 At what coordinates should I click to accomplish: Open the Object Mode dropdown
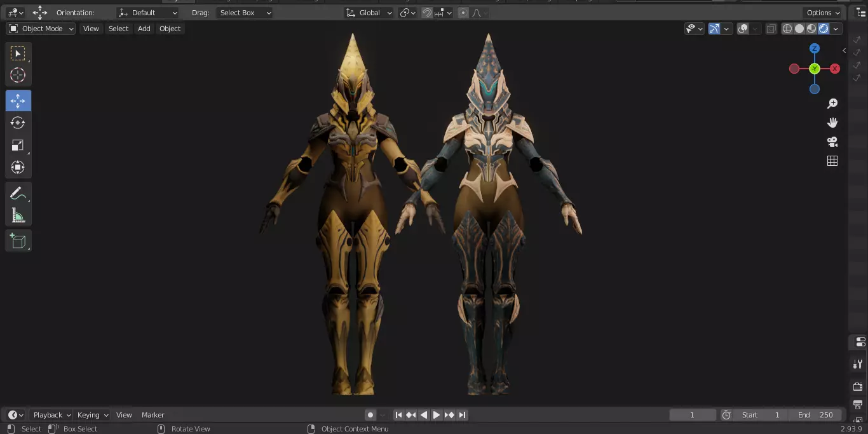point(41,29)
